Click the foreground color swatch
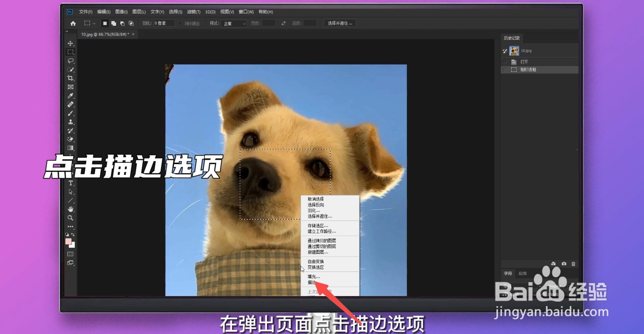Image resolution: width=644 pixels, height=334 pixels. [x=68, y=241]
